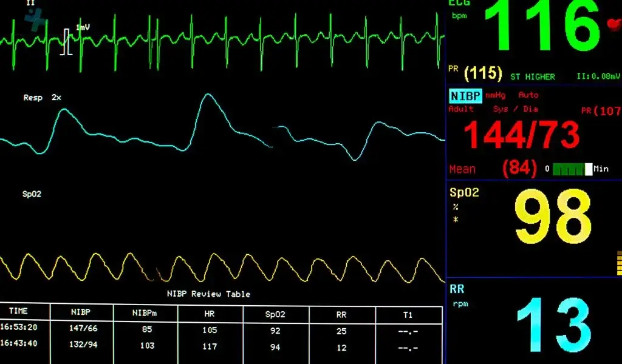This screenshot has width=622, height=364.
Task: Tap the white block on NIBP timer
Action: [588, 169]
